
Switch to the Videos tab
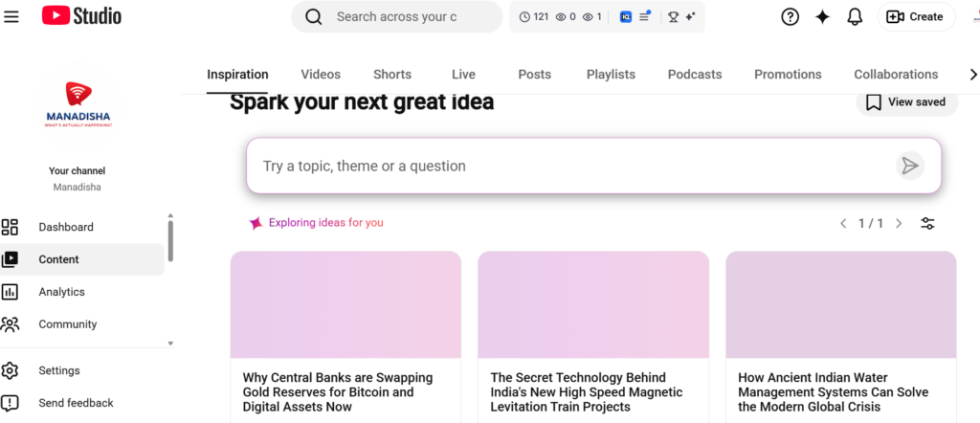pos(321,75)
